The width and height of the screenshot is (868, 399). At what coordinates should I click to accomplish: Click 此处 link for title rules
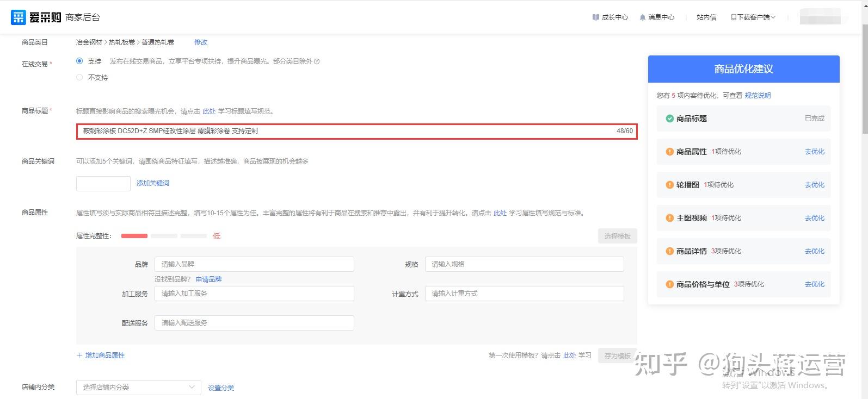click(x=209, y=111)
